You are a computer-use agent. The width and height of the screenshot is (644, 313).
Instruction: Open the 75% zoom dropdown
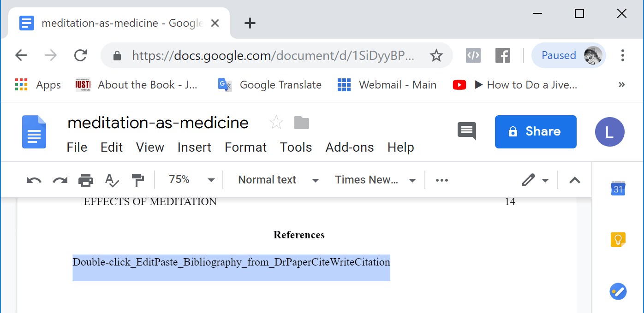tap(191, 180)
